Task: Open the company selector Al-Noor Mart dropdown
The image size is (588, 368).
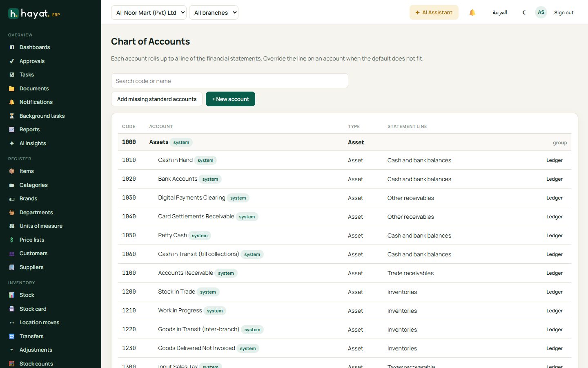Action: [x=149, y=13]
